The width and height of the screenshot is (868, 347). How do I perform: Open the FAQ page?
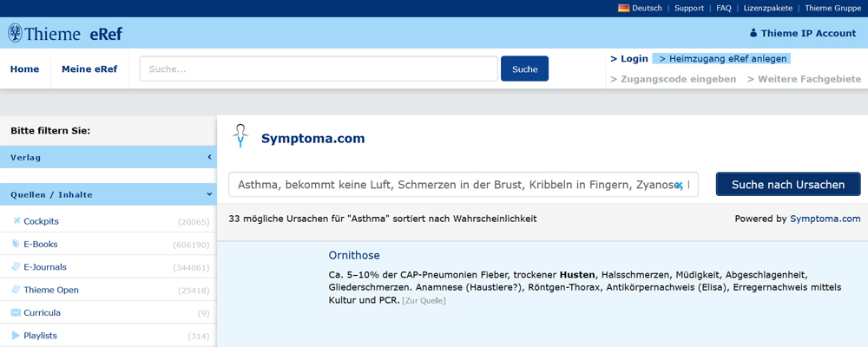point(724,9)
